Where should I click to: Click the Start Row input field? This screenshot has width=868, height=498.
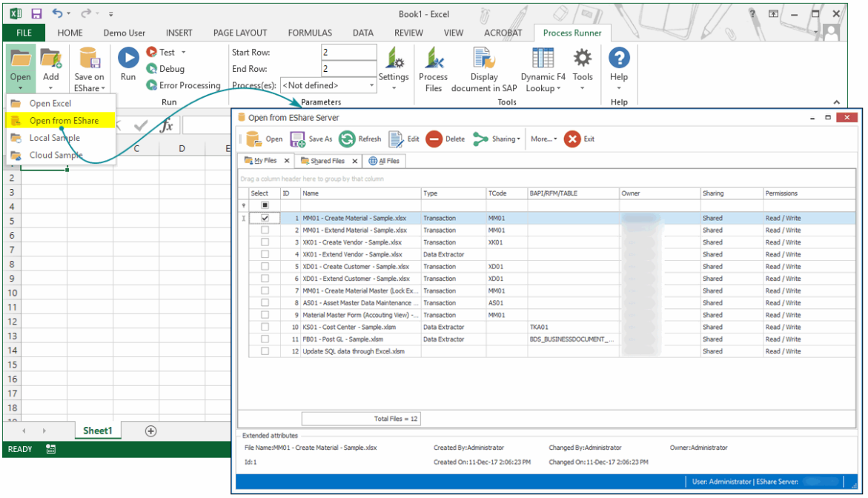click(348, 53)
